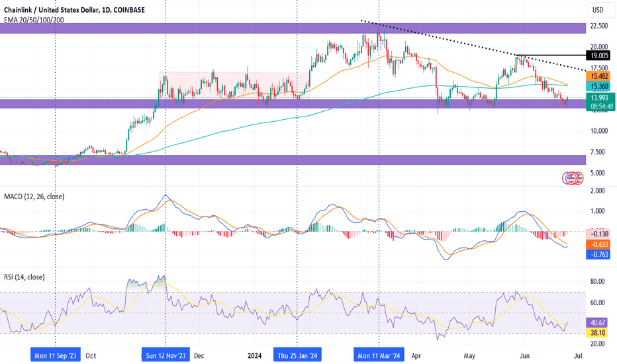Click the 2024 label on time axis
The width and height of the screenshot is (617, 364).
(255, 356)
